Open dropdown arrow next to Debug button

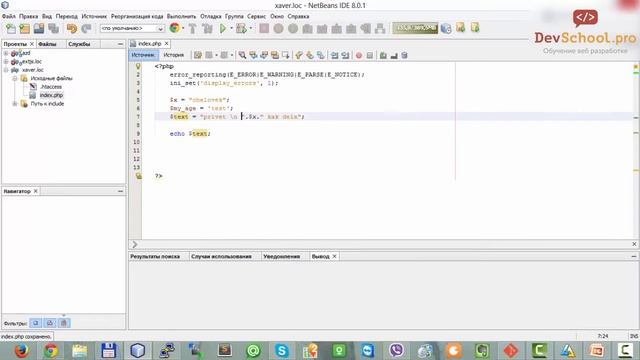[x=250, y=28]
